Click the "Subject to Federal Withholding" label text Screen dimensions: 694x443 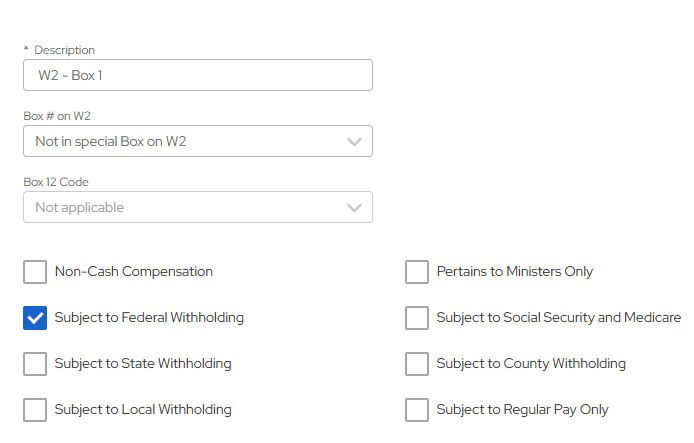[x=149, y=318]
